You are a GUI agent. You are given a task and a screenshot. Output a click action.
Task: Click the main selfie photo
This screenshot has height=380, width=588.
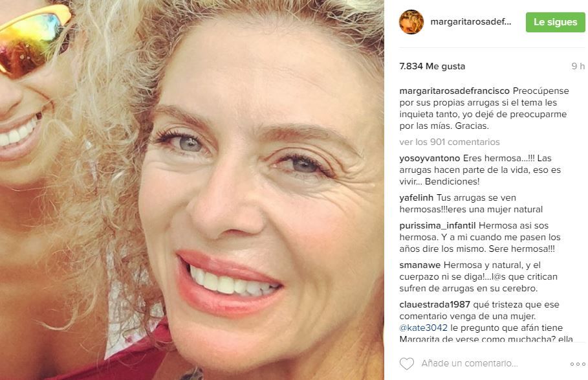192,190
